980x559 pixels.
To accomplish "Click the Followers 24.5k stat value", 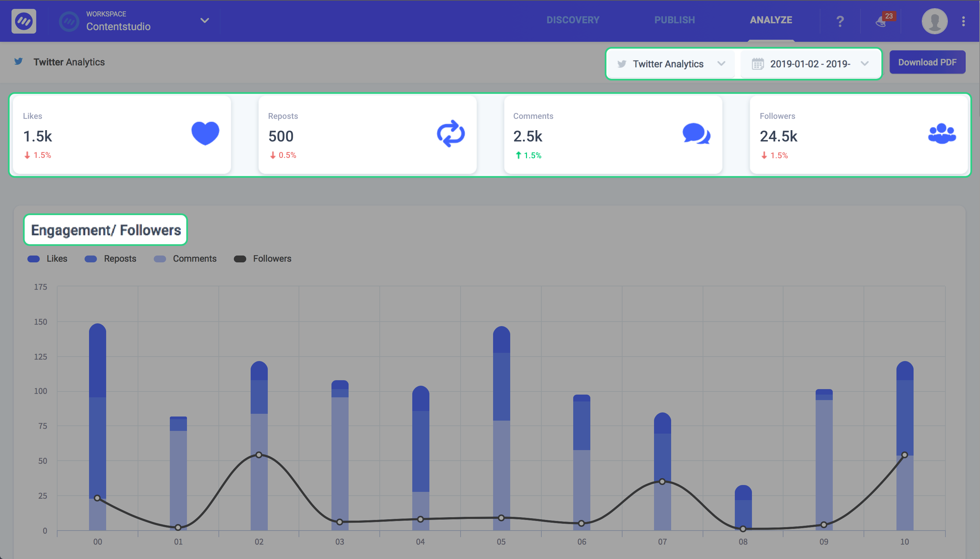I will [x=779, y=136].
